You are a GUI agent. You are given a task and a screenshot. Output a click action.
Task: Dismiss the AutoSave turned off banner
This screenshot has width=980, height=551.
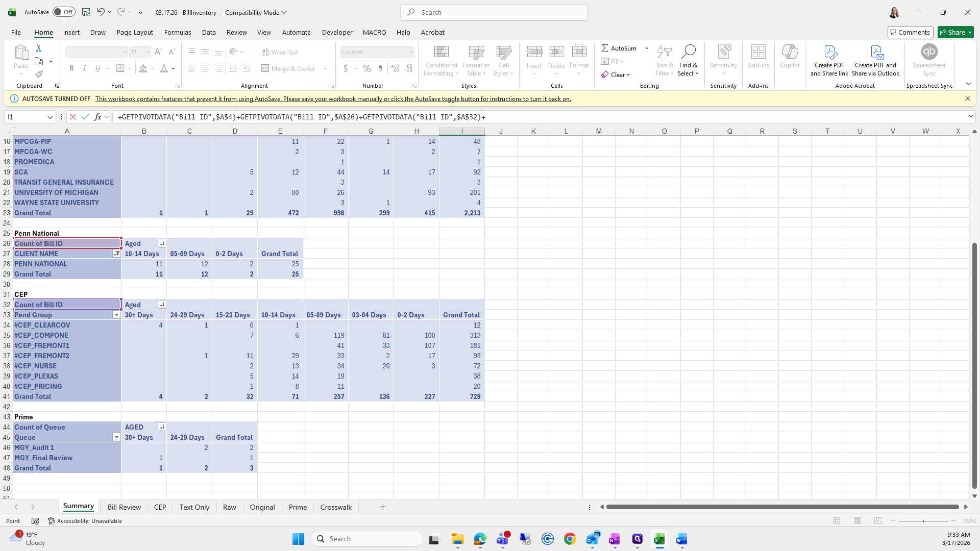click(x=967, y=98)
